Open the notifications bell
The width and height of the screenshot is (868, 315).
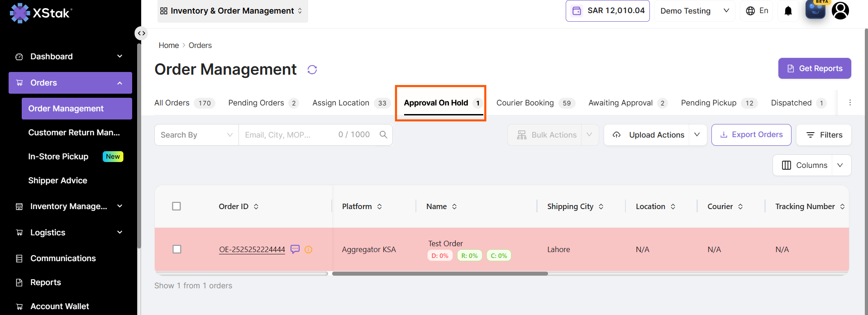(788, 11)
